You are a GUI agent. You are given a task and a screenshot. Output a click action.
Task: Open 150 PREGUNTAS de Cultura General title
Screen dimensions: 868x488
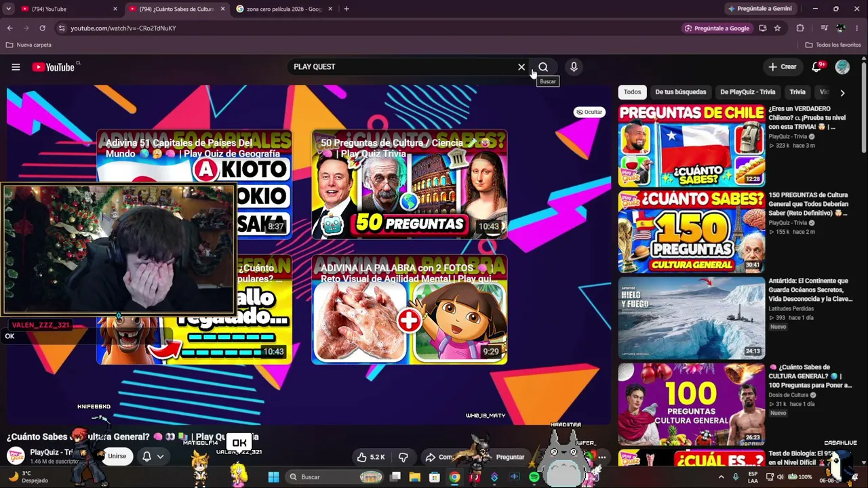click(809, 203)
